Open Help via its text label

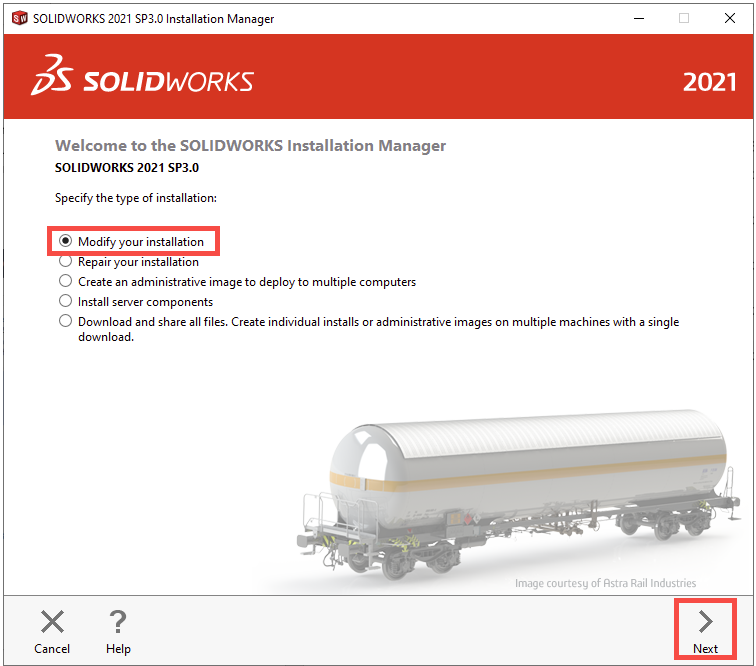point(118,649)
